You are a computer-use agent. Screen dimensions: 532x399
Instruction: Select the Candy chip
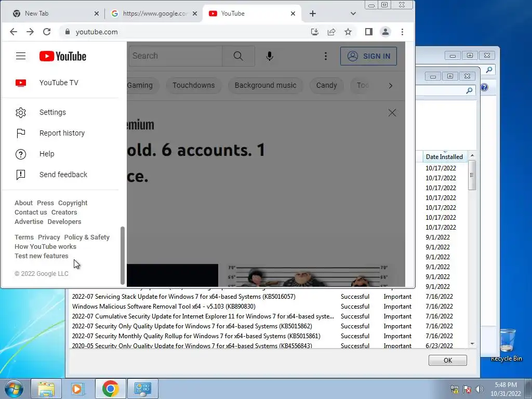coord(326,86)
